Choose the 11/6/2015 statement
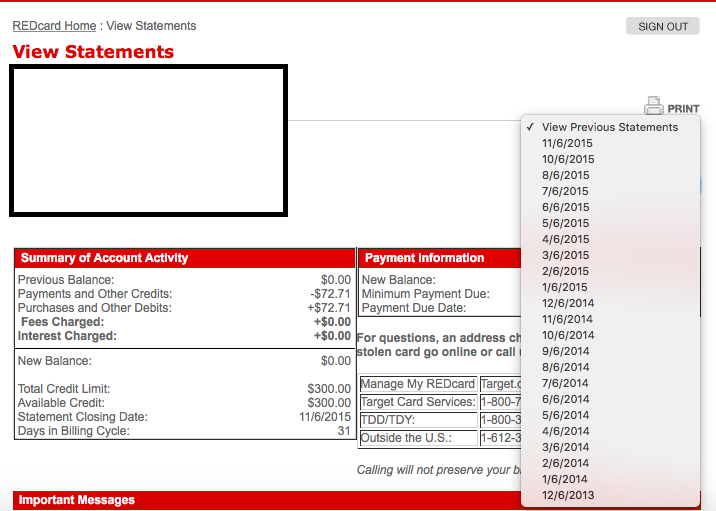 (567, 143)
